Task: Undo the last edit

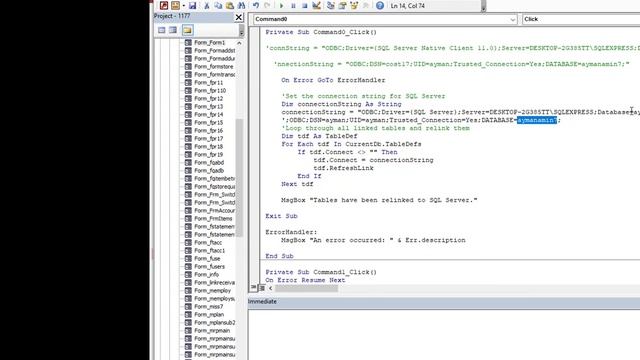Action: (x=256, y=5)
